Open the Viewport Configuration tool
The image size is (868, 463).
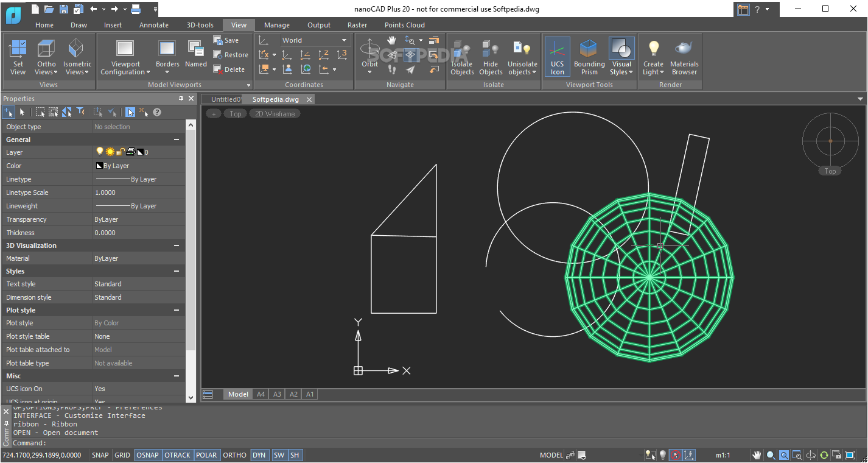pos(125,57)
